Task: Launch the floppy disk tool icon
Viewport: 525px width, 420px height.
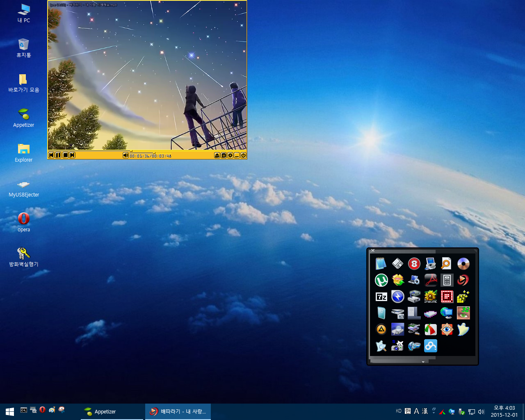Action: pyautogui.click(x=397, y=263)
